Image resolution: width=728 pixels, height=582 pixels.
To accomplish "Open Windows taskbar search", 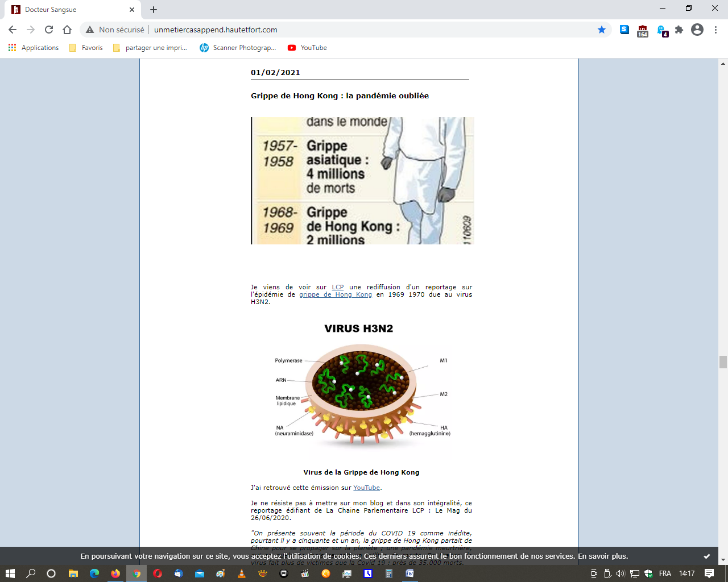I will (x=31, y=573).
